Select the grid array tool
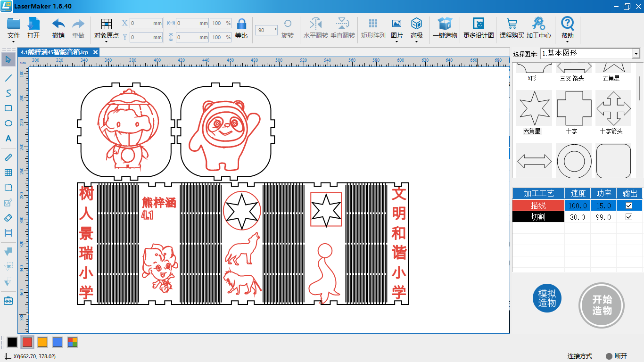 [x=8, y=173]
